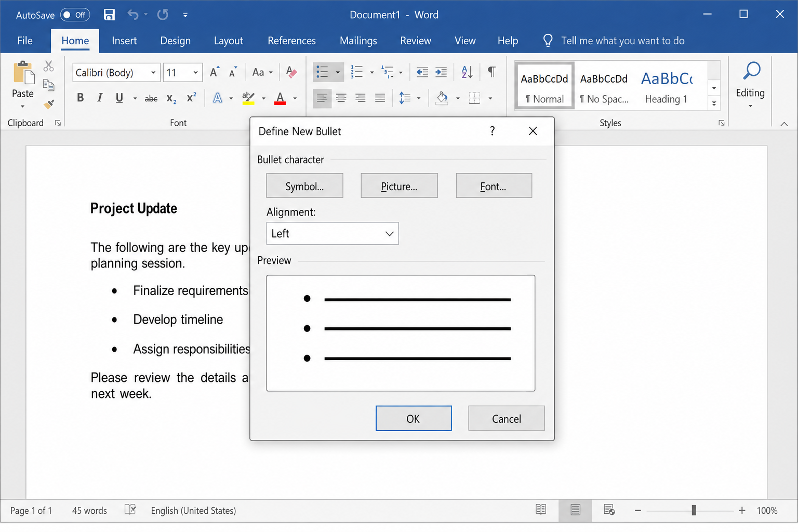Open the Font dialog launcher in the Styles group corner
Viewport: 798px width, 532px height.
[x=722, y=123]
